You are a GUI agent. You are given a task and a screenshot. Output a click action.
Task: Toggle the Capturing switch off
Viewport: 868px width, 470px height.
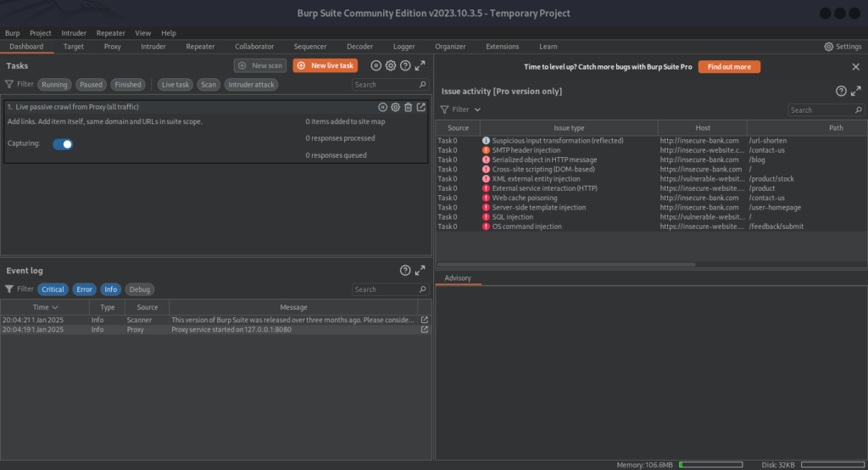point(63,144)
